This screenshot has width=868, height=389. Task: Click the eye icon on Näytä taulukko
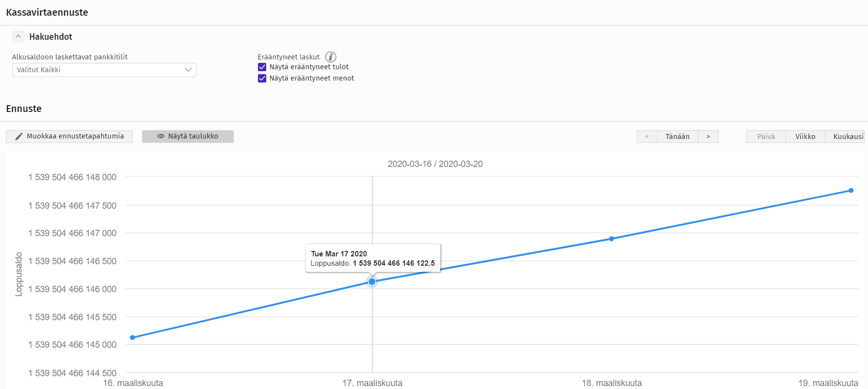click(161, 137)
